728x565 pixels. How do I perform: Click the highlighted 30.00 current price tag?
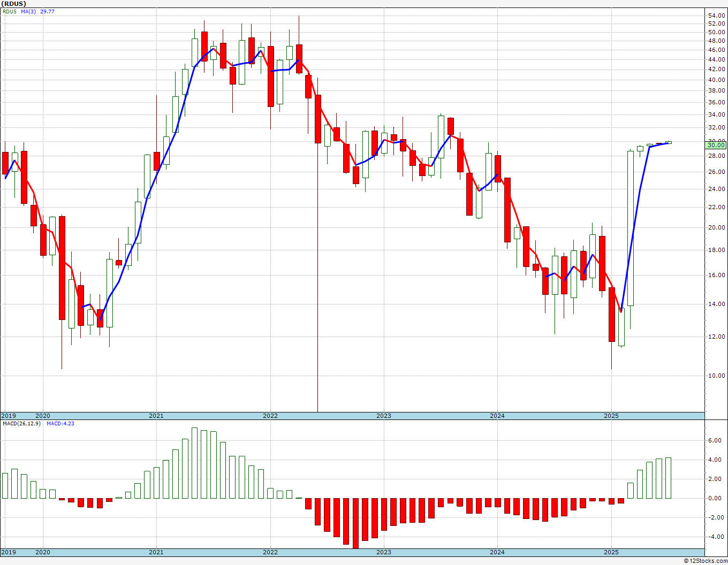coord(716,145)
